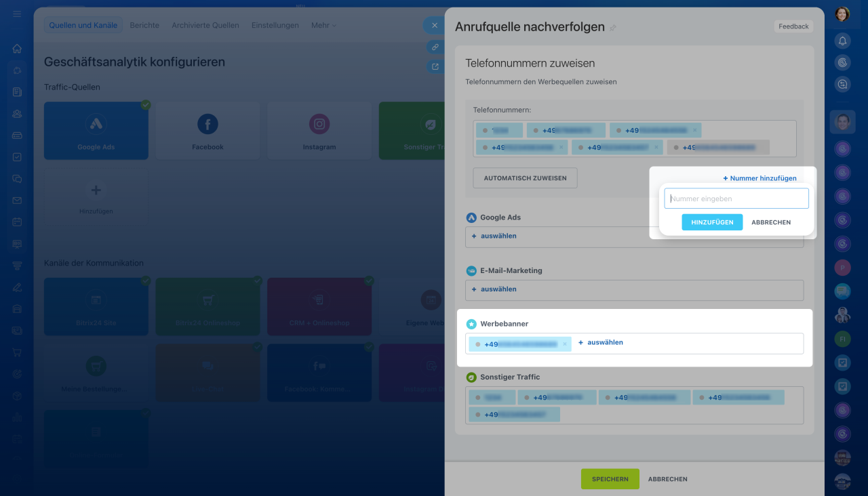Open the calendar icon in left sidebar
The height and width of the screenshot is (496, 868).
tap(17, 222)
